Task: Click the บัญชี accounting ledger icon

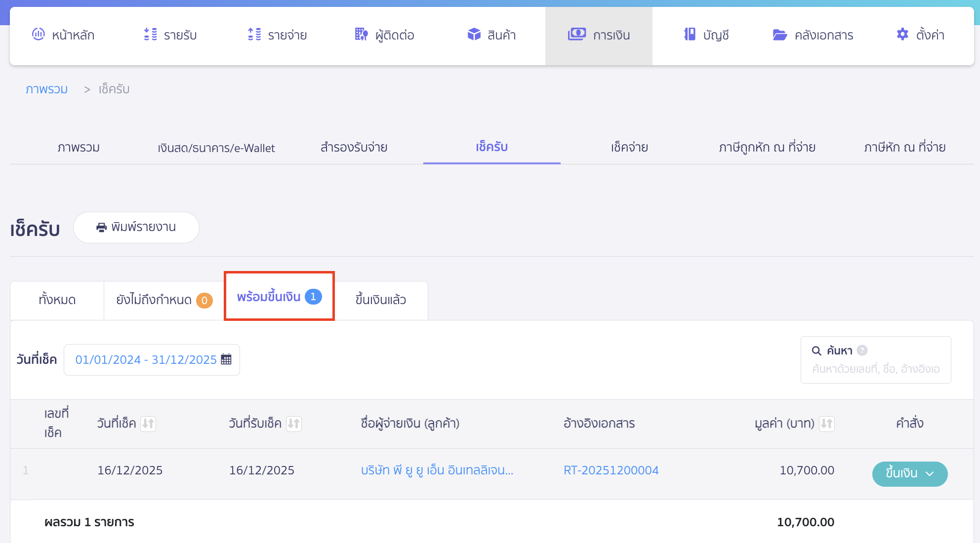Action: 689,35
